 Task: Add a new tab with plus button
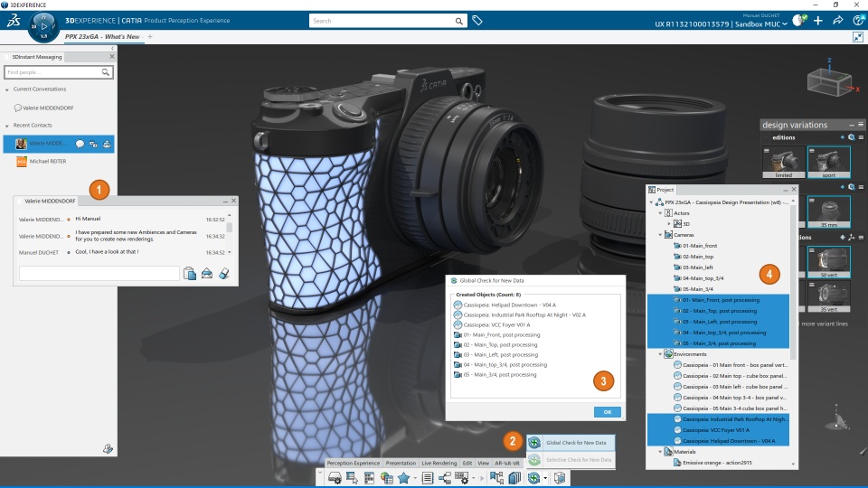[x=150, y=36]
